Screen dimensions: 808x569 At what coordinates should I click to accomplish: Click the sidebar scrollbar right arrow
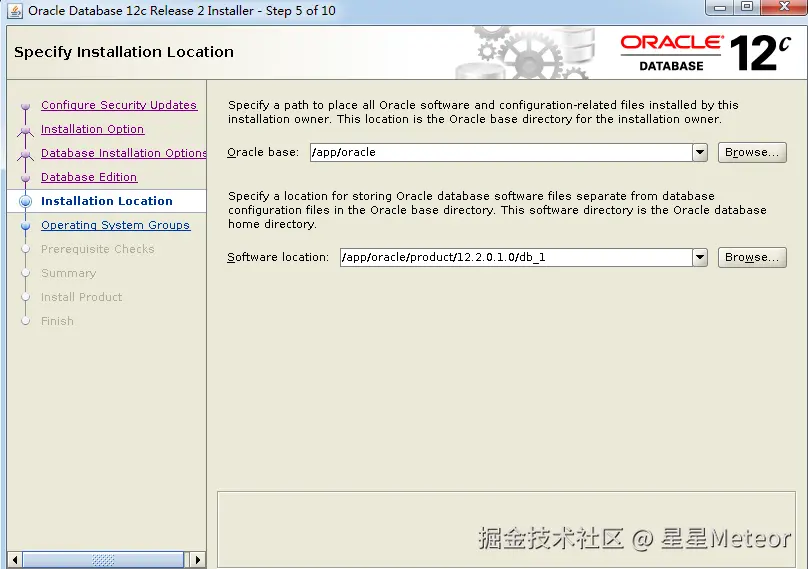coord(197,560)
